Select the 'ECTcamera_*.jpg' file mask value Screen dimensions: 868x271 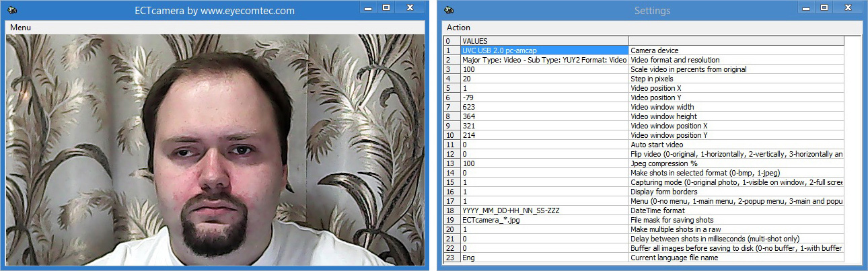click(544, 220)
